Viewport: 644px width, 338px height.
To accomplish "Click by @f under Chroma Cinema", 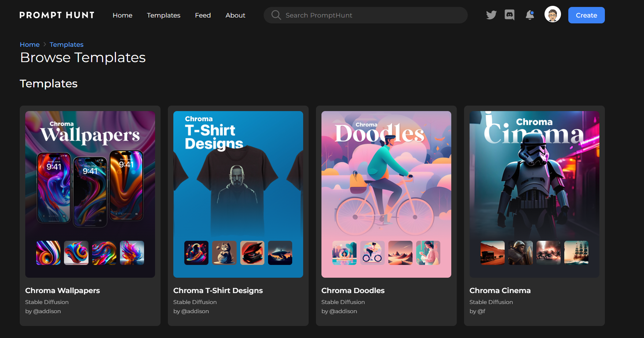I will pyautogui.click(x=477, y=311).
